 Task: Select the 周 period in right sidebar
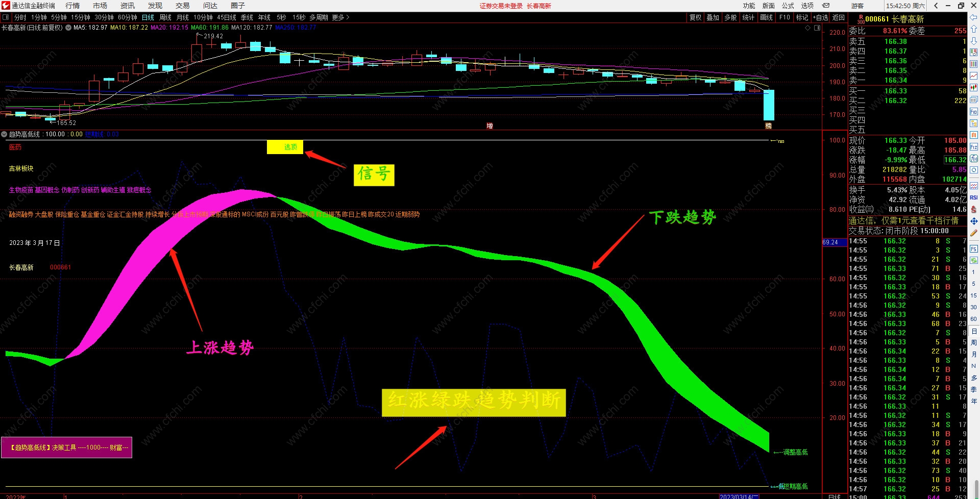974,343
